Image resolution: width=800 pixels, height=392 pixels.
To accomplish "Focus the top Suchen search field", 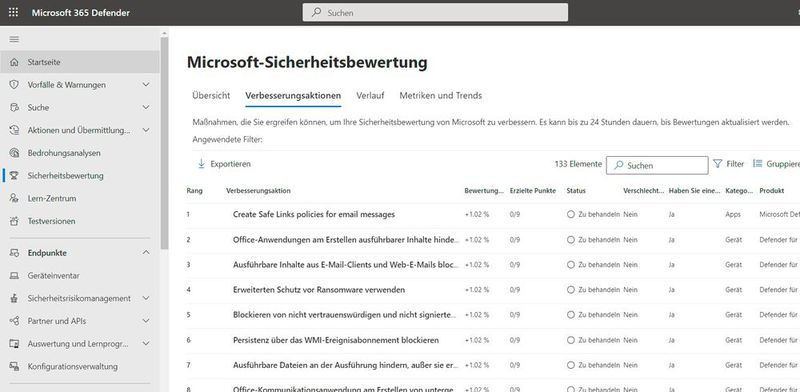I will [435, 12].
